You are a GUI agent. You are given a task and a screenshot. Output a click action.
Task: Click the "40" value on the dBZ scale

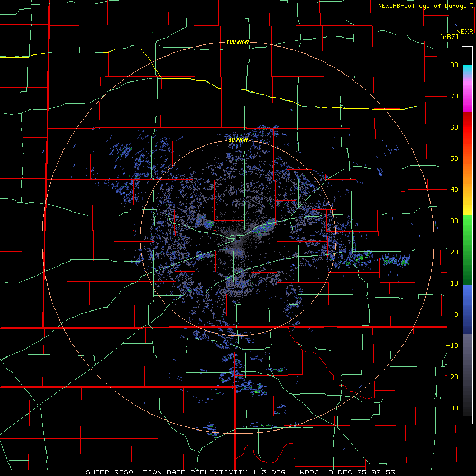tap(454, 190)
